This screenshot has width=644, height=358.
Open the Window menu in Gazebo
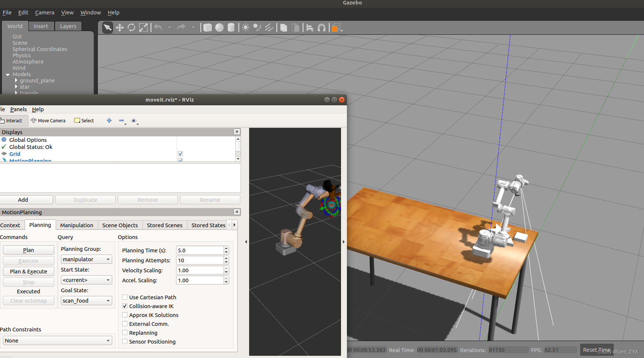coord(90,13)
